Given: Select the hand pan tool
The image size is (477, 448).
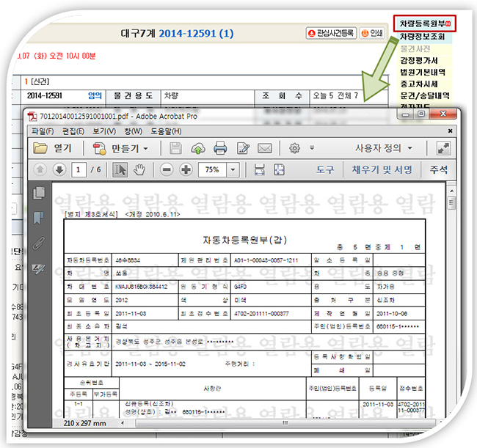Looking at the screenshot, I should click(139, 169).
